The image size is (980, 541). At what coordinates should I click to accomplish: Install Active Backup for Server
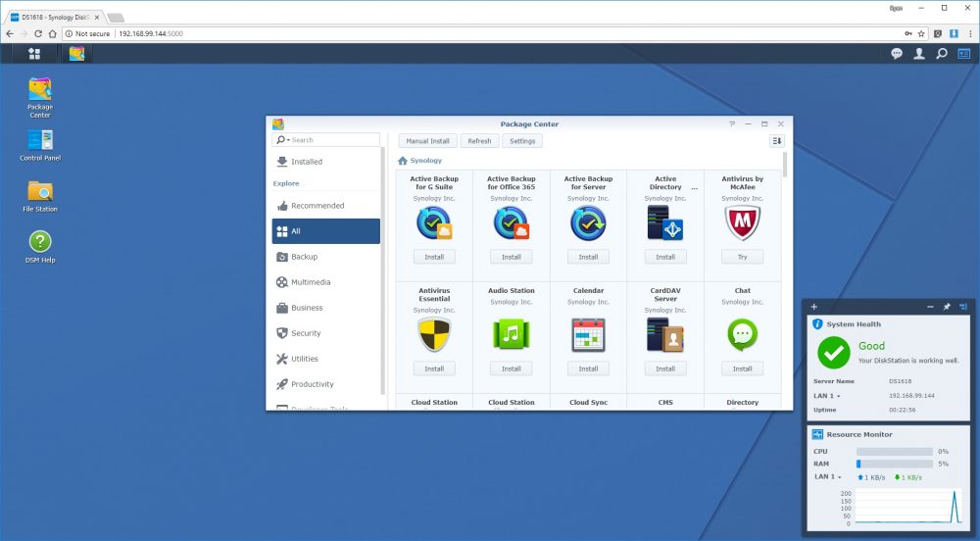click(x=588, y=257)
